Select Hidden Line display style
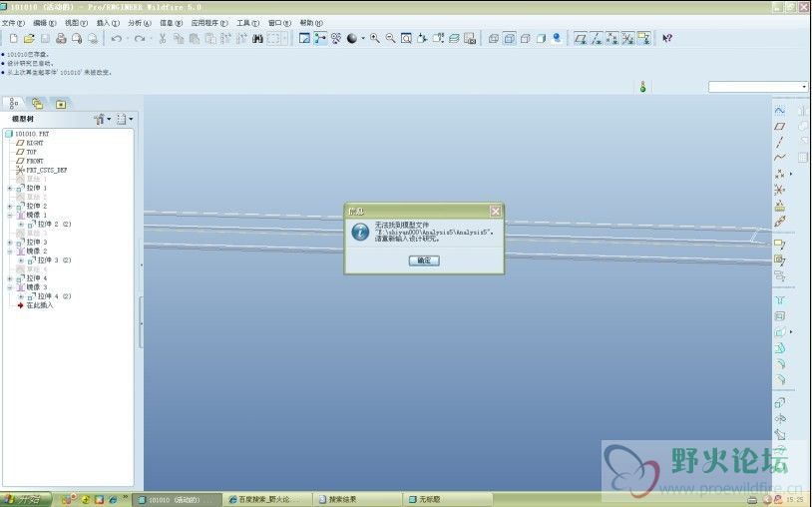This screenshot has height=507, width=812. point(510,38)
